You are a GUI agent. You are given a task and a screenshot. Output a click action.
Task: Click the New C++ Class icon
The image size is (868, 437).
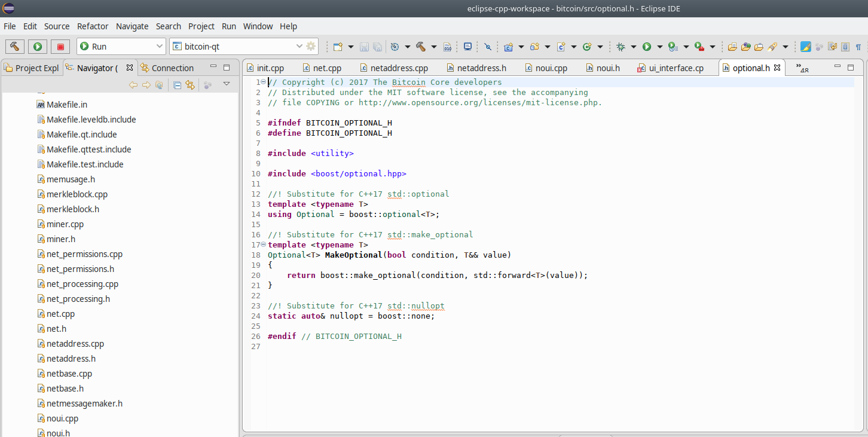pos(587,47)
